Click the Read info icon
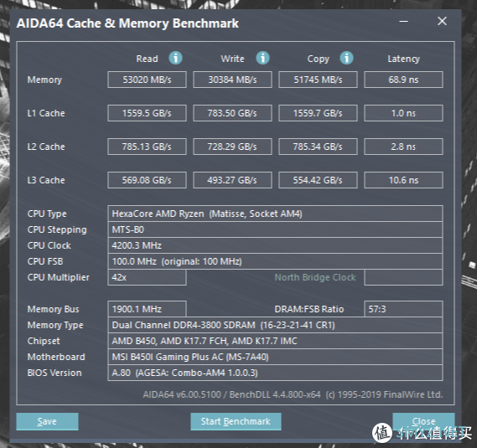The height and width of the screenshot is (448, 477). point(175,58)
